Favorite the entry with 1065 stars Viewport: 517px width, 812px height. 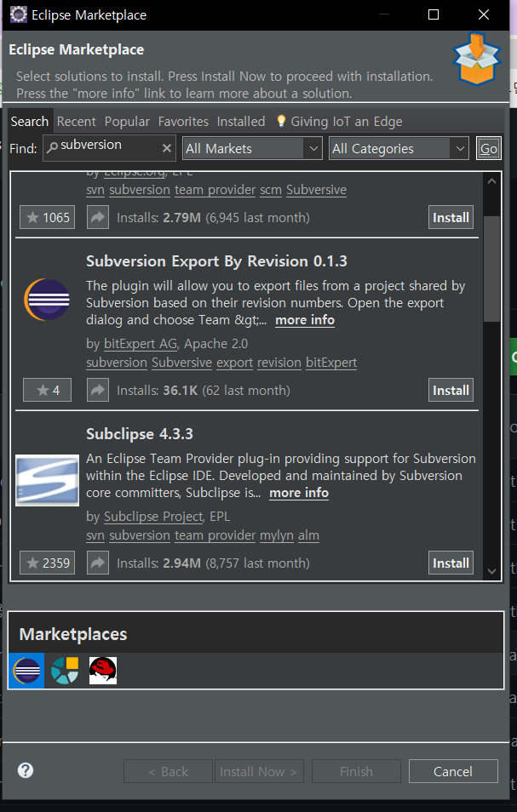pyautogui.click(x=47, y=218)
